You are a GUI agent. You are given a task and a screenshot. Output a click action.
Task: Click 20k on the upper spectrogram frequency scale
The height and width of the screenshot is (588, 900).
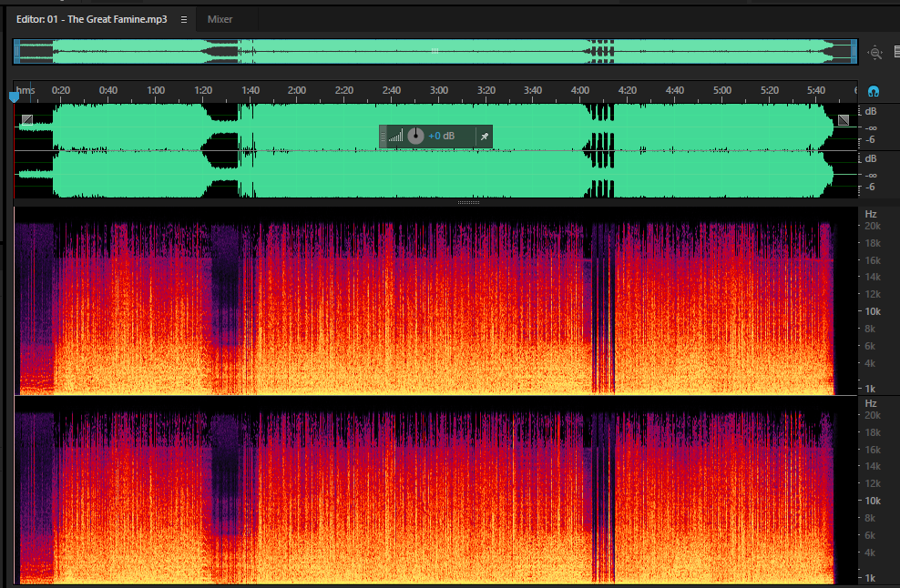pyautogui.click(x=873, y=226)
